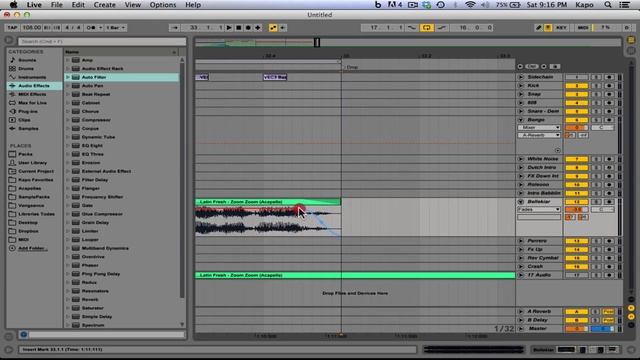The width and height of the screenshot is (640, 360).
Task: Select Max for Live category
Action: [32, 103]
